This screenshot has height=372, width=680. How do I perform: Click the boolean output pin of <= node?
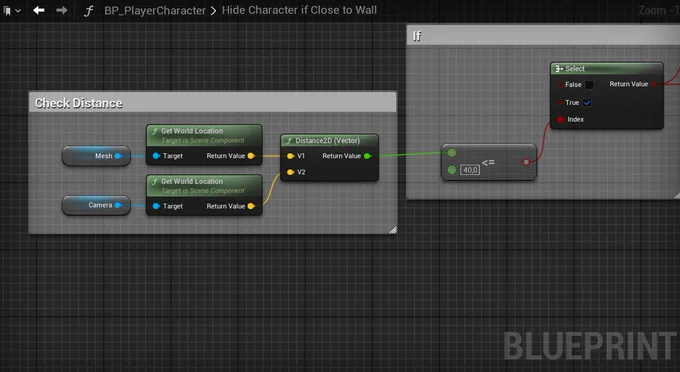[526, 162]
